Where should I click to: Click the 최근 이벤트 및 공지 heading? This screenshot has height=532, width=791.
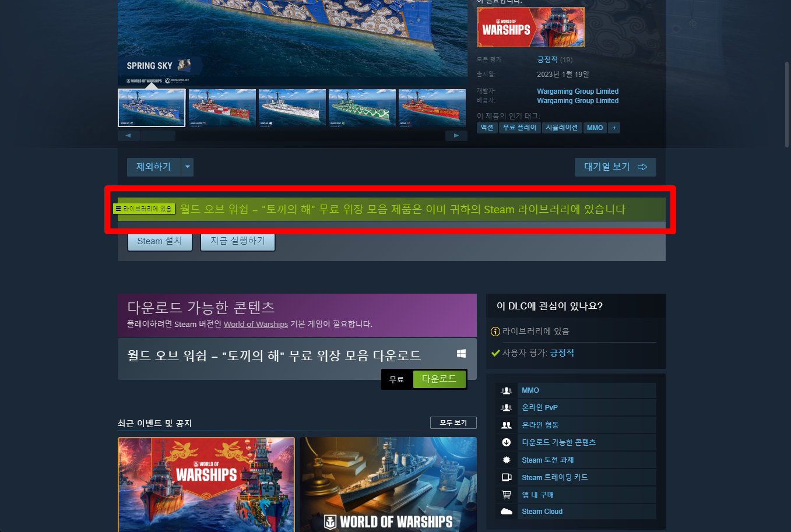[155, 423]
